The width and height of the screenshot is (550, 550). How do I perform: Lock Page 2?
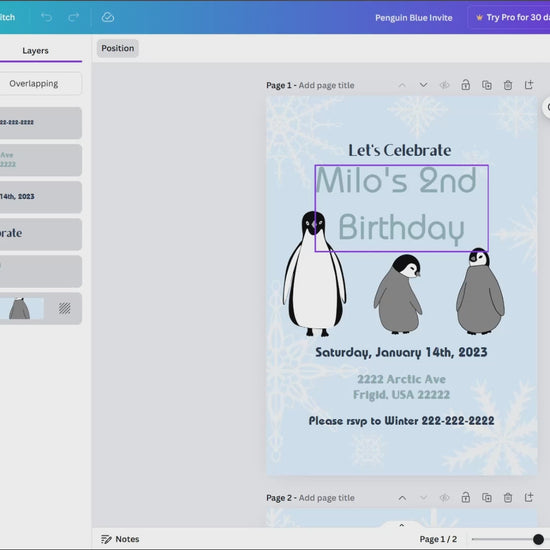pos(465,497)
